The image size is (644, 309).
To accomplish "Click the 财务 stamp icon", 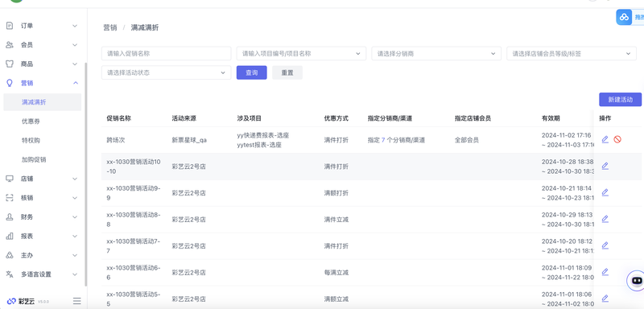I will (10, 216).
